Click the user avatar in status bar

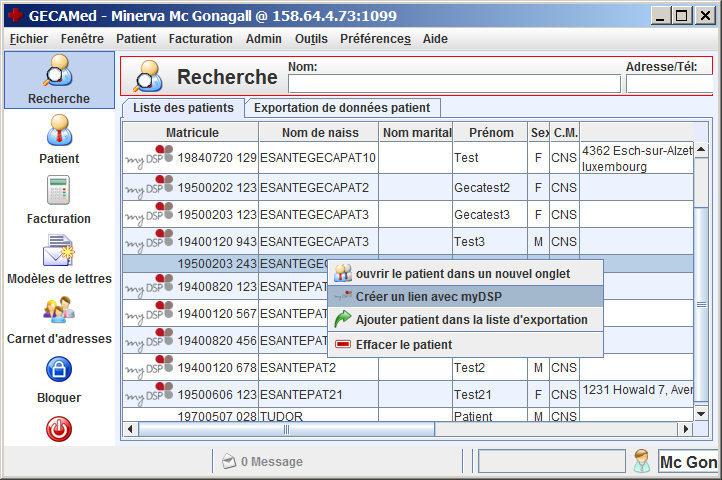642,461
